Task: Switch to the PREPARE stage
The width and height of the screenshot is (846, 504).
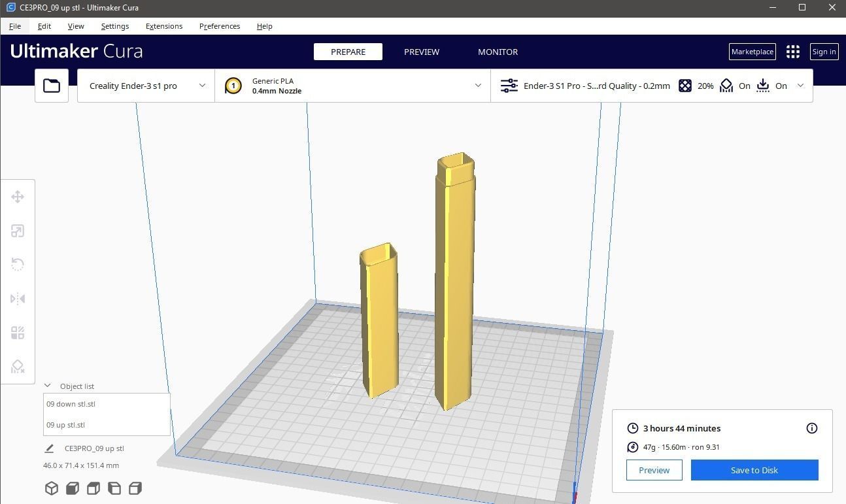Action: pos(348,52)
